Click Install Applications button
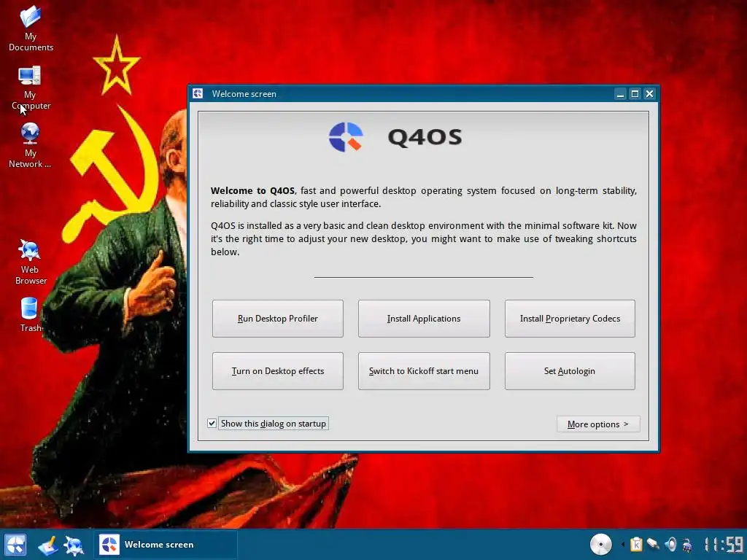Screen dimensions: 747x560 pyautogui.click(x=424, y=319)
